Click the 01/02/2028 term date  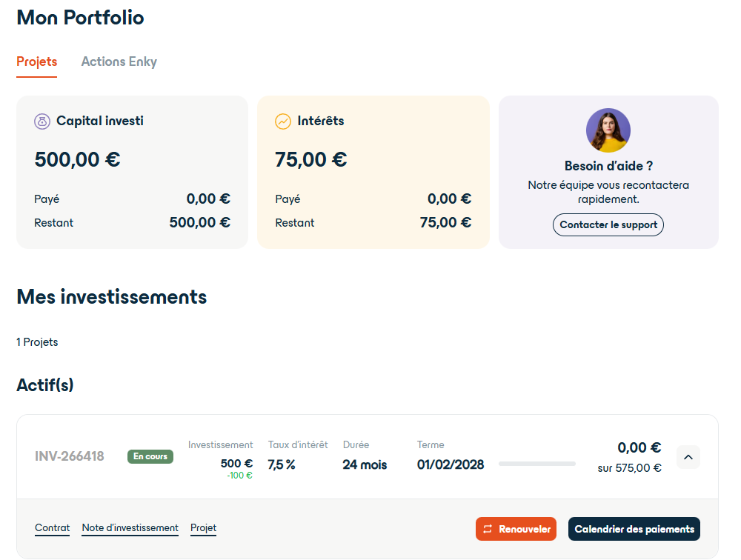(x=451, y=464)
